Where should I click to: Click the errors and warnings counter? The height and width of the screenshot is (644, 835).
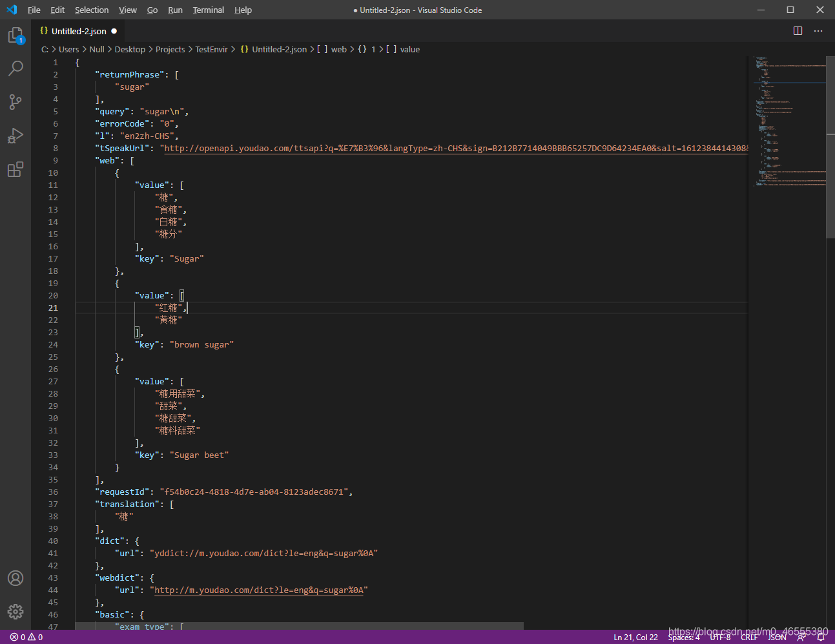pos(26,637)
